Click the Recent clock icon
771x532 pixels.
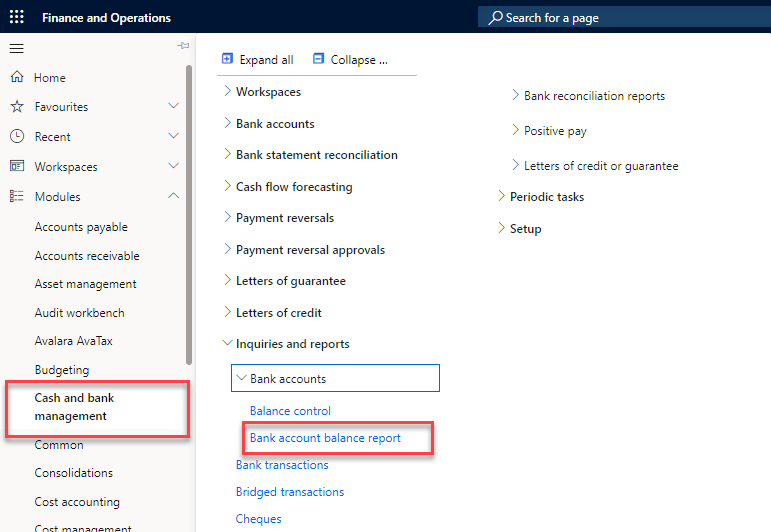(x=16, y=136)
